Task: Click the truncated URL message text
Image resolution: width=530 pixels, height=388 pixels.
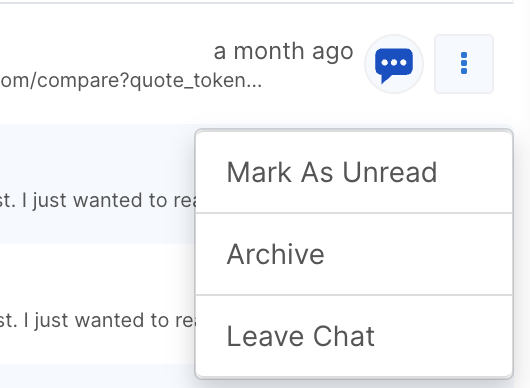Action: tap(131, 80)
